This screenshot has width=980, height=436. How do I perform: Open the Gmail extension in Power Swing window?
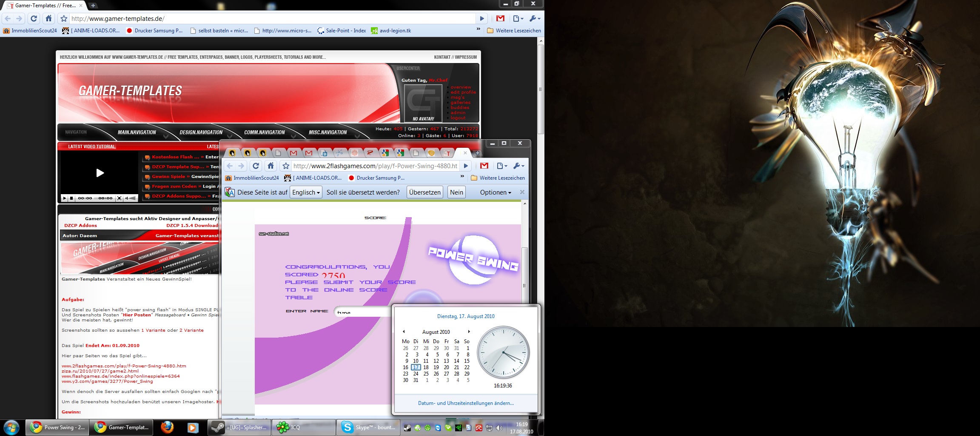(484, 166)
